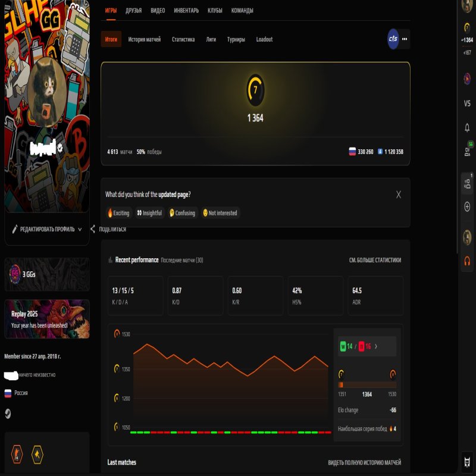
Task: Select the Not interested feedback reaction
Action: (x=221, y=212)
